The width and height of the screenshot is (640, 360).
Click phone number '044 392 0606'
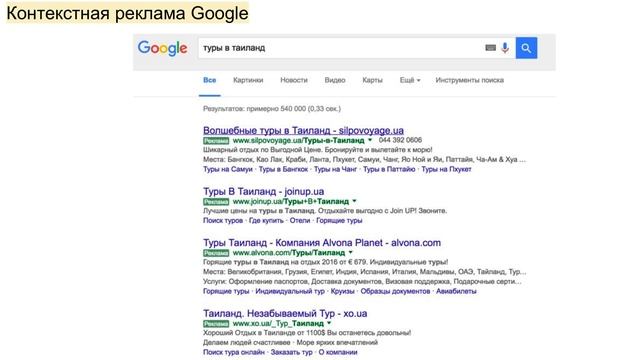(400, 140)
